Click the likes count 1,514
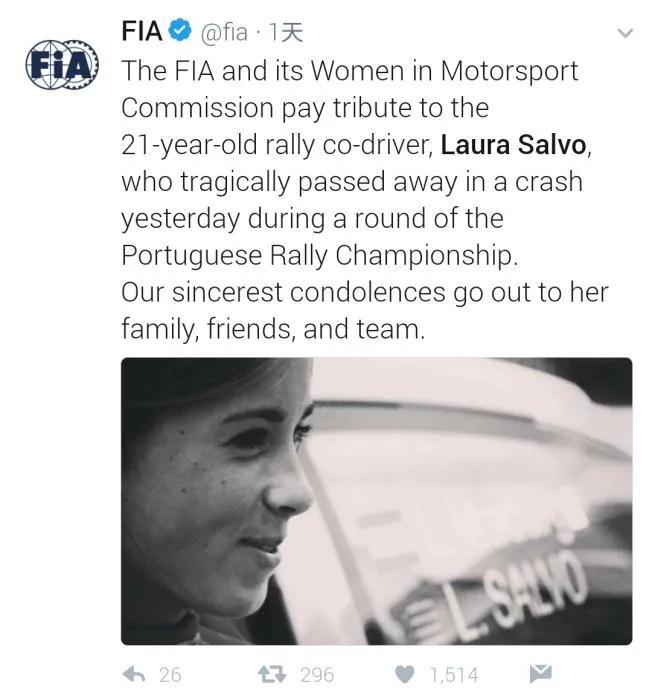 click(454, 675)
